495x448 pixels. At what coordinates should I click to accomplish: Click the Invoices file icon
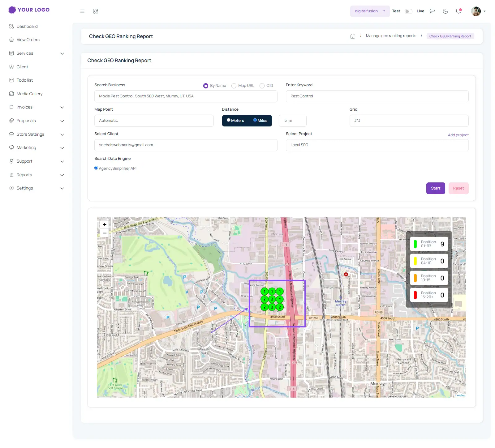[11, 107]
